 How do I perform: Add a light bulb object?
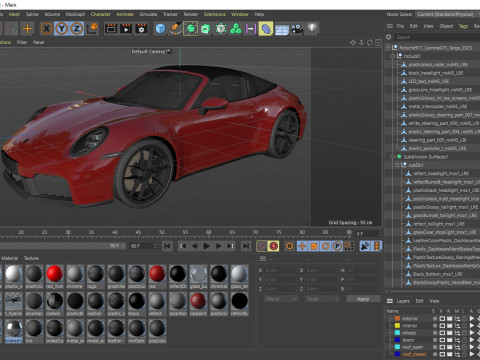point(312,28)
